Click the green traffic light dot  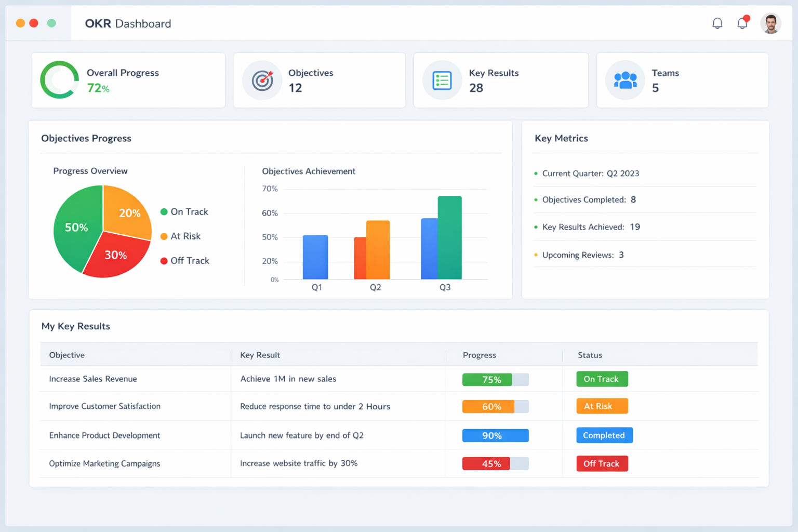tap(51, 23)
